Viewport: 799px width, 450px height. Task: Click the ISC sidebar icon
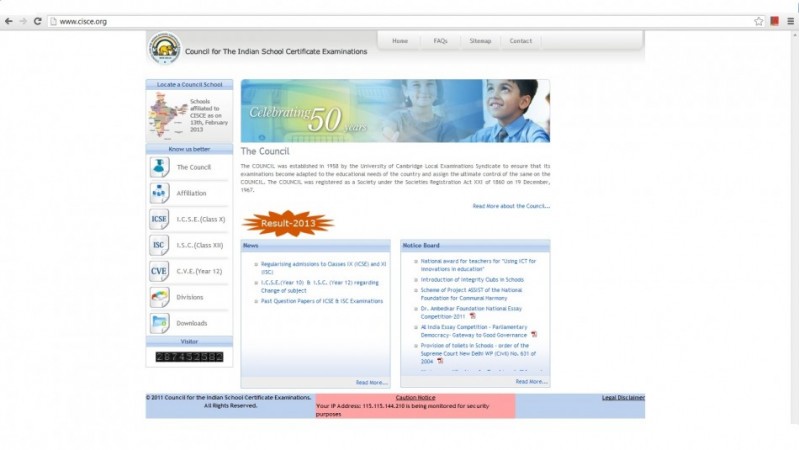tap(159, 245)
